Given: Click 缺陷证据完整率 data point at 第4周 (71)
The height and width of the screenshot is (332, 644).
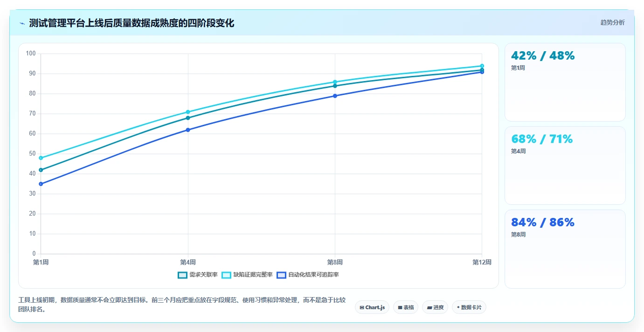Looking at the screenshot, I should coord(188,112).
